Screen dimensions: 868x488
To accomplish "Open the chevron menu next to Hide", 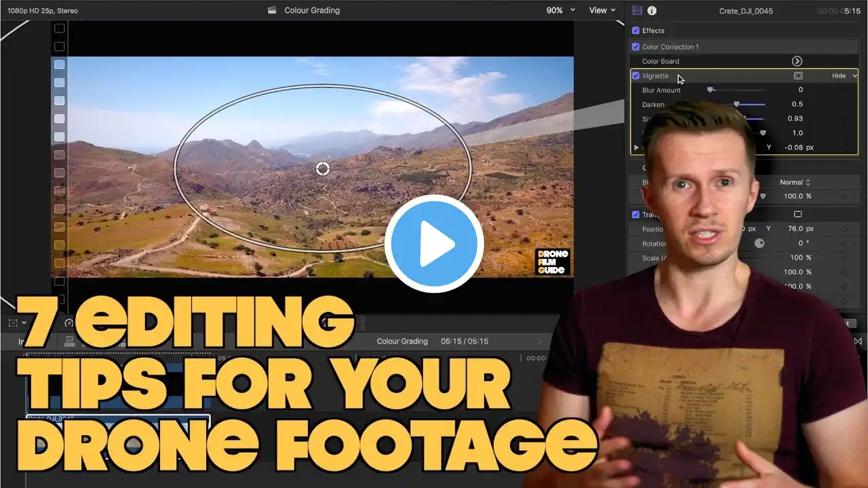I will [x=854, y=76].
